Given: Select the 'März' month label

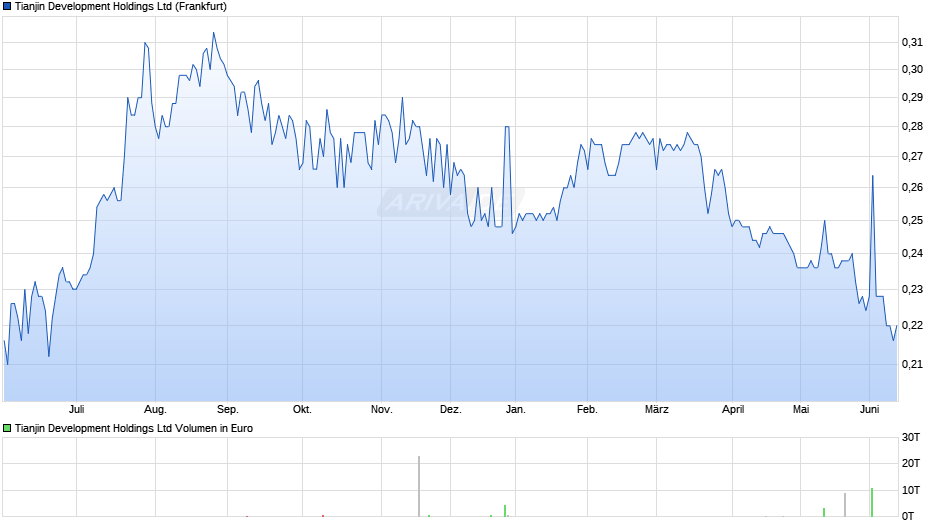Looking at the screenshot, I should point(656,409).
